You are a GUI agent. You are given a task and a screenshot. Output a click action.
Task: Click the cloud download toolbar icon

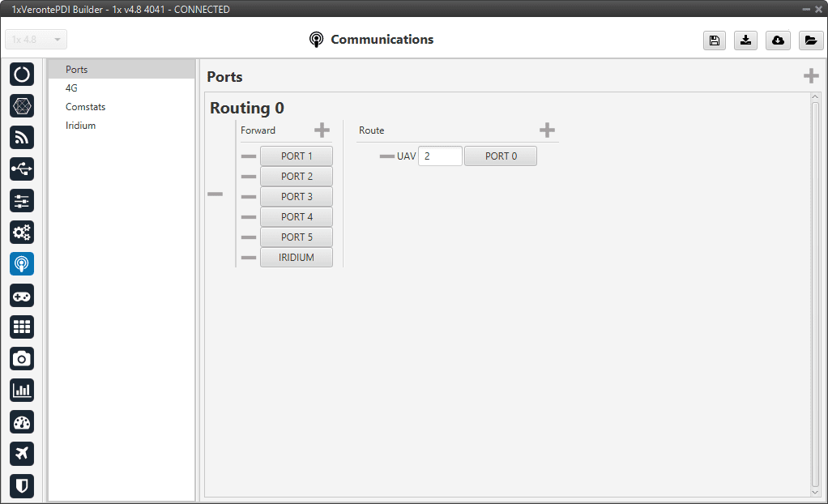[x=778, y=41]
